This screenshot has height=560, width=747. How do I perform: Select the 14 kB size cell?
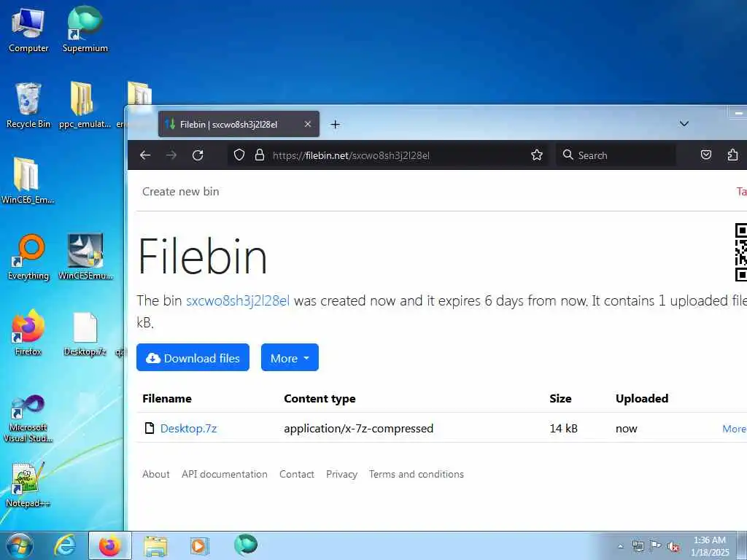[564, 429]
